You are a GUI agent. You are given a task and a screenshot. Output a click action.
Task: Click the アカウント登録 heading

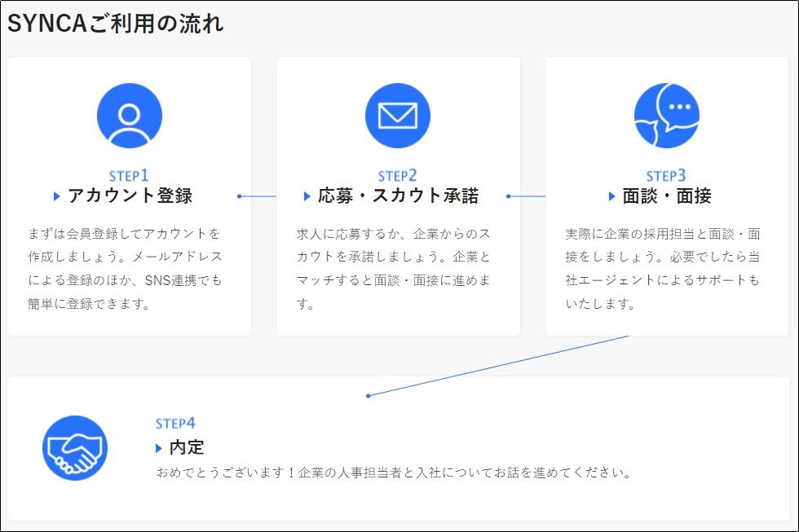tap(130, 196)
